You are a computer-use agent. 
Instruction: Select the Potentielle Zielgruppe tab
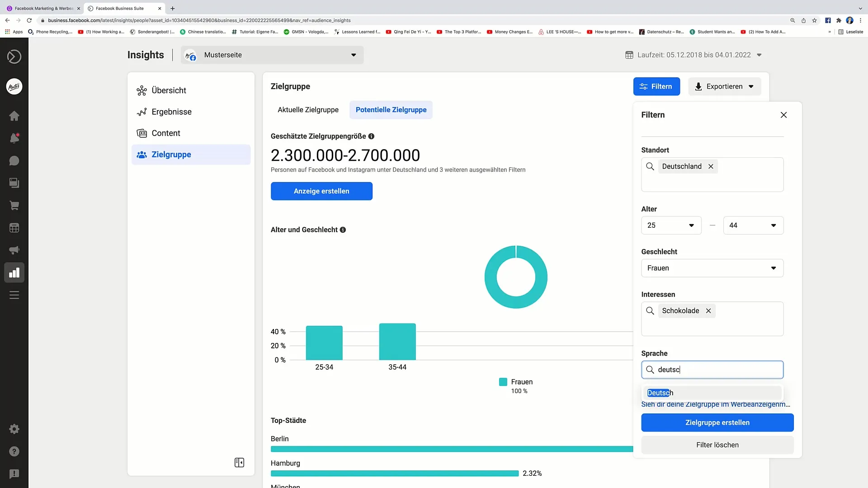point(391,110)
